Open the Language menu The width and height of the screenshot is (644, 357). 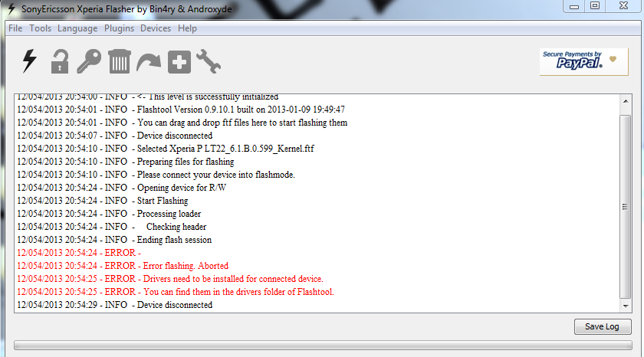77,28
